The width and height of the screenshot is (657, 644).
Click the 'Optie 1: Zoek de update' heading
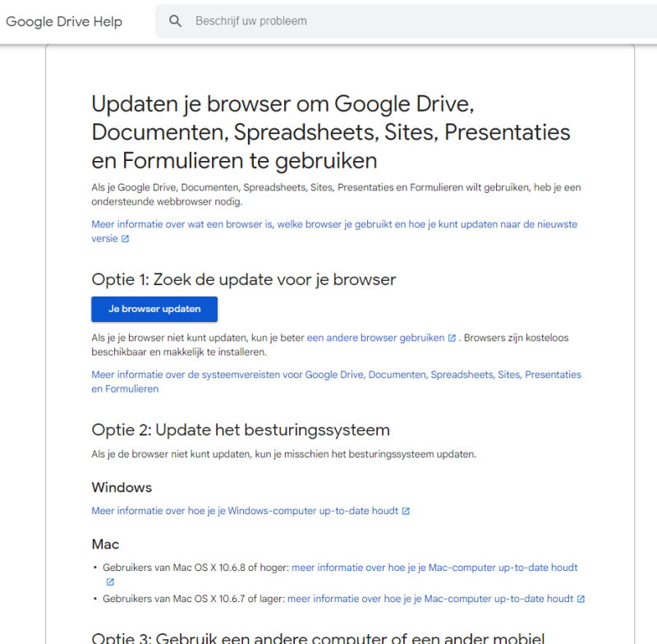point(243,279)
